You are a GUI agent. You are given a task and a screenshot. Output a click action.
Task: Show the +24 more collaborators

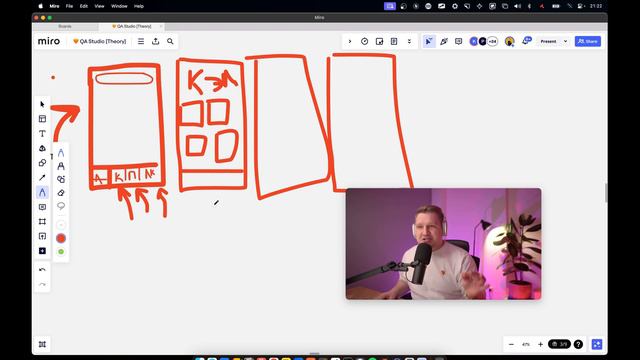493,41
